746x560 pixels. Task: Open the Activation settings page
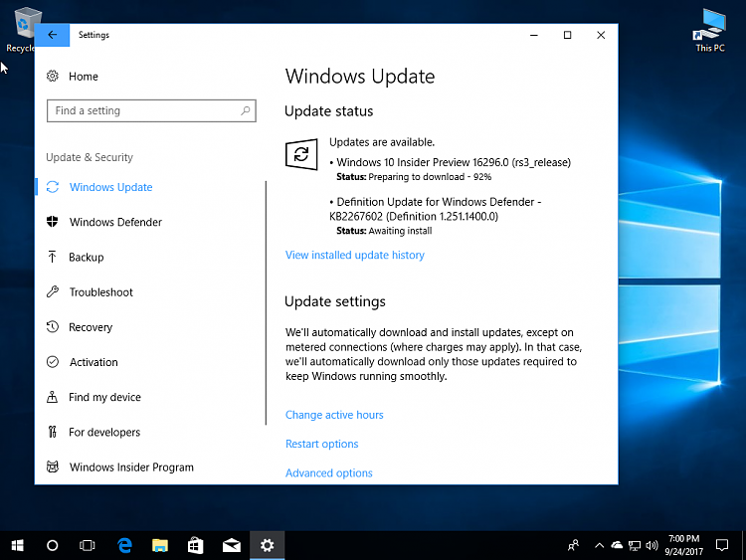(93, 362)
